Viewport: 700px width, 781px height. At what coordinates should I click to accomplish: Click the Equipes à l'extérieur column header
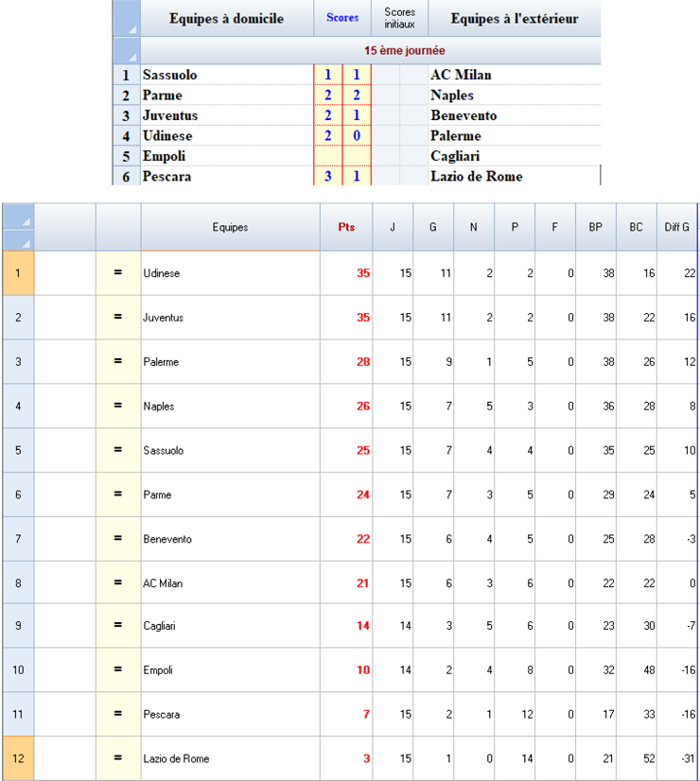514,18
